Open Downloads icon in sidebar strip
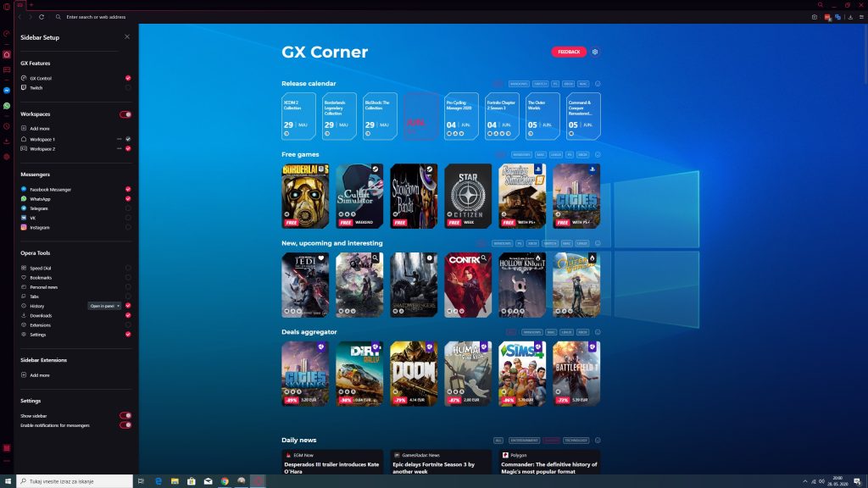This screenshot has height=488, width=868. (7, 141)
